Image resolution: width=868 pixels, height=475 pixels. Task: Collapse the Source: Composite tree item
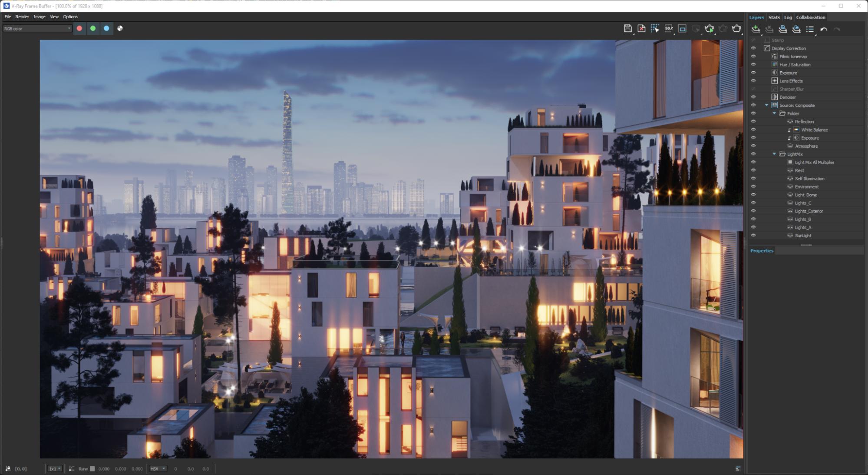pos(766,105)
